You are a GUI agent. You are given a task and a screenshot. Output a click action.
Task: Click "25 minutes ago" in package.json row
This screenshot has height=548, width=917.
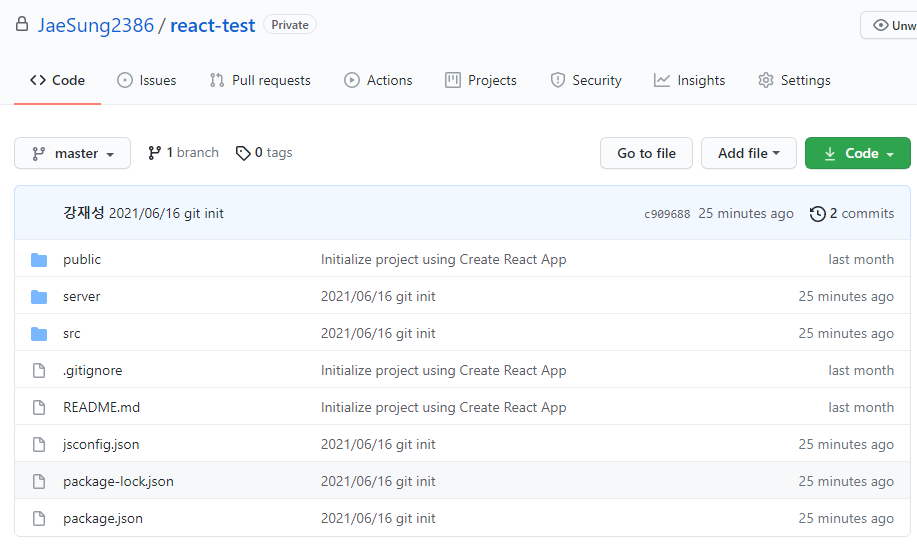coord(846,518)
